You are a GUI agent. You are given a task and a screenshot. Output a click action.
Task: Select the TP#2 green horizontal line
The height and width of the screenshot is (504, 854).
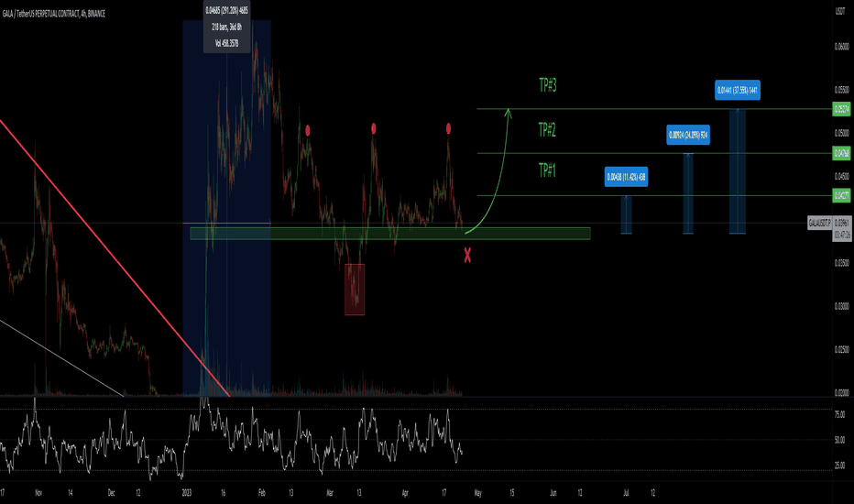[654, 153]
